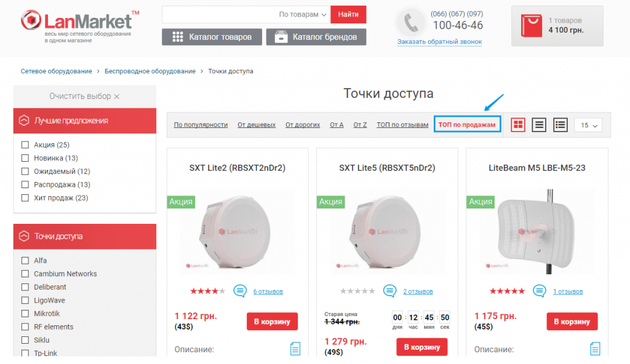Check the Siklu brand filter
The image size is (630, 364).
point(25,340)
